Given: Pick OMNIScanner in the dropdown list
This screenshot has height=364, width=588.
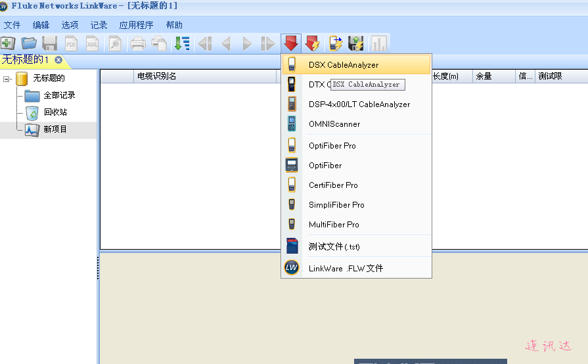Looking at the screenshot, I should coord(334,124).
